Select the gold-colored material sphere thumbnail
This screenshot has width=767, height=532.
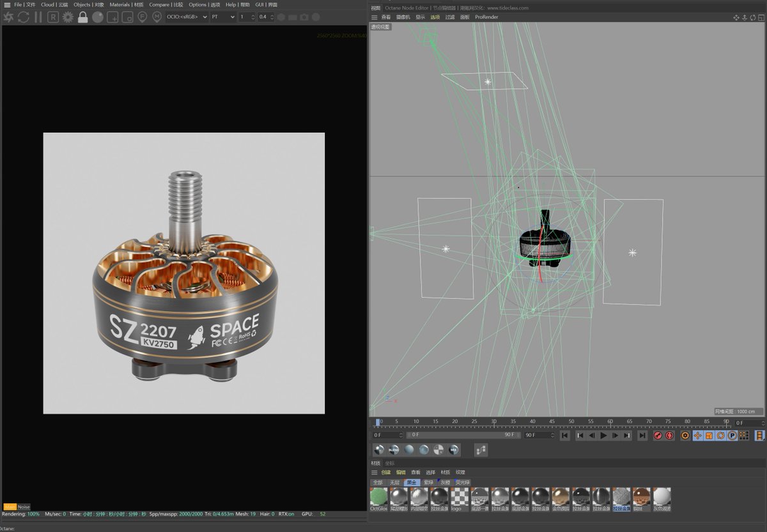coord(561,498)
